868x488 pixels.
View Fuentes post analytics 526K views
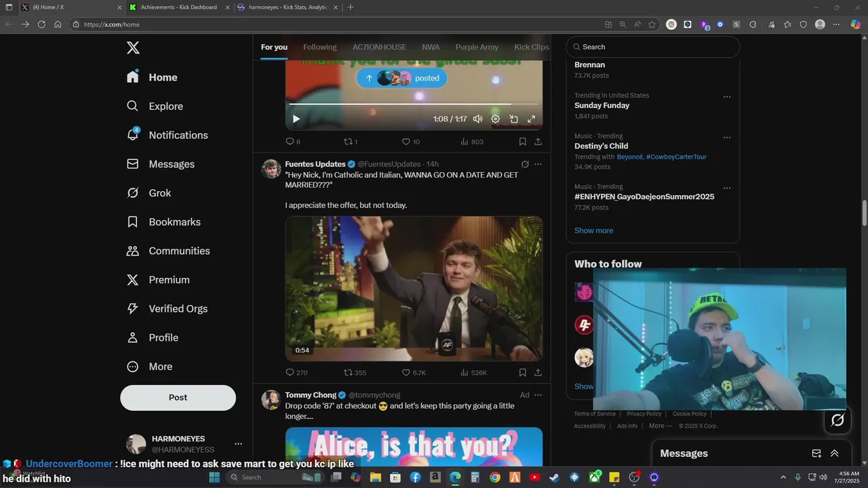tap(473, 372)
